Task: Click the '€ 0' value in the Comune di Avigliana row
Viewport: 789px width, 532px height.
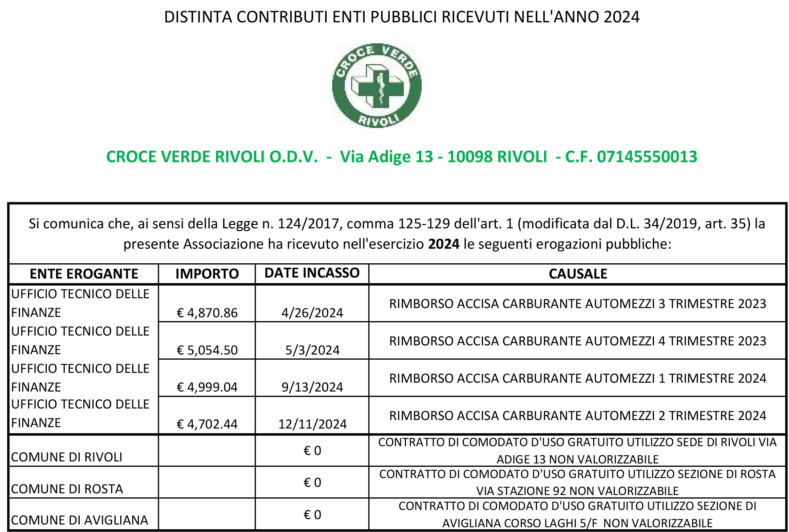Action: [312, 515]
